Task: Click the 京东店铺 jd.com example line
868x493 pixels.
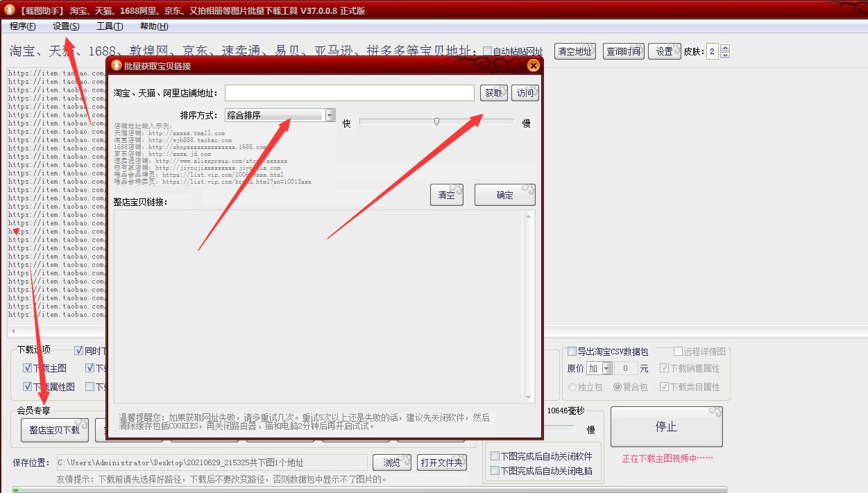Action: coord(162,154)
